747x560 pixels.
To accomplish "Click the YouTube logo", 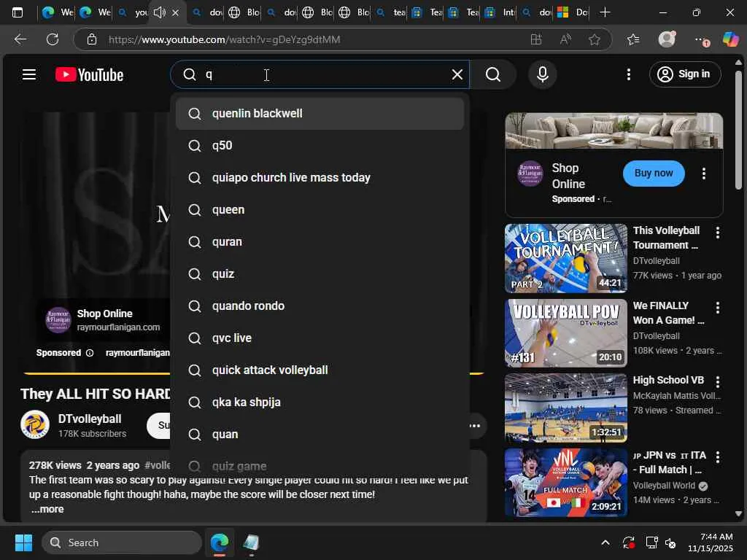I will coord(90,74).
